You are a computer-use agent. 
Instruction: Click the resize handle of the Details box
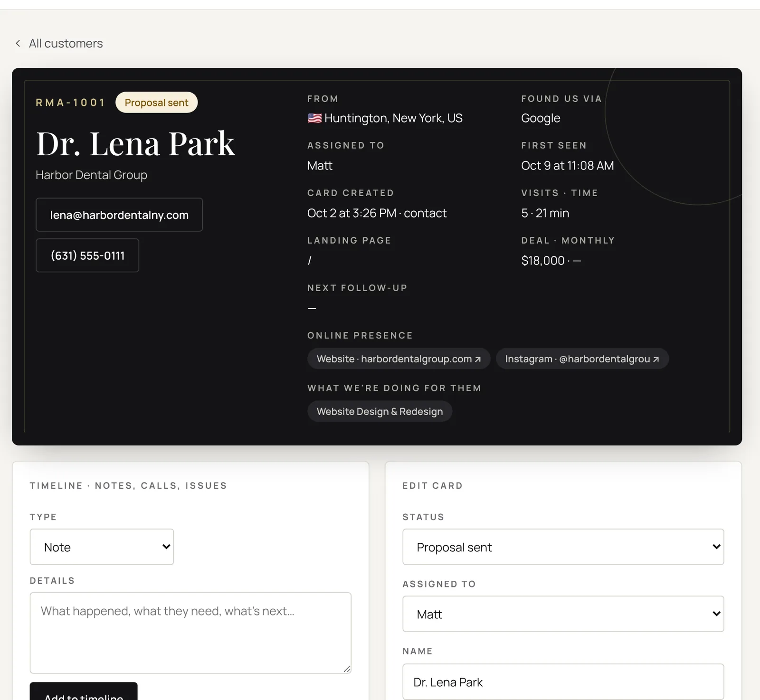[x=347, y=669]
